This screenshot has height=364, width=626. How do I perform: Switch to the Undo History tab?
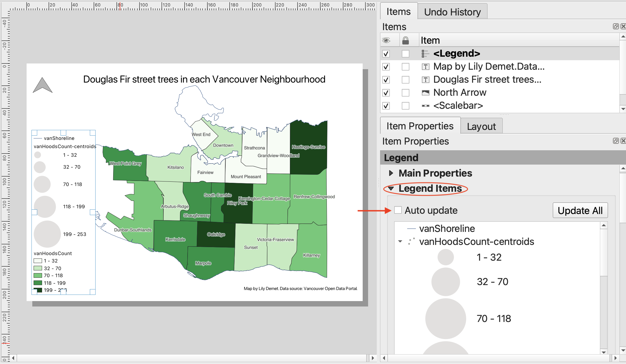pyautogui.click(x=452, y=12)
